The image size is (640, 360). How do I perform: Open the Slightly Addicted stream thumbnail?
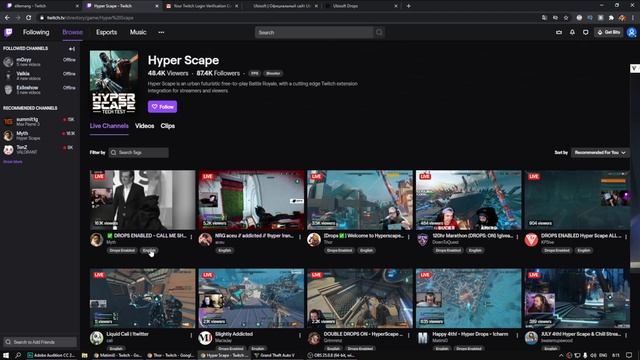251,298
